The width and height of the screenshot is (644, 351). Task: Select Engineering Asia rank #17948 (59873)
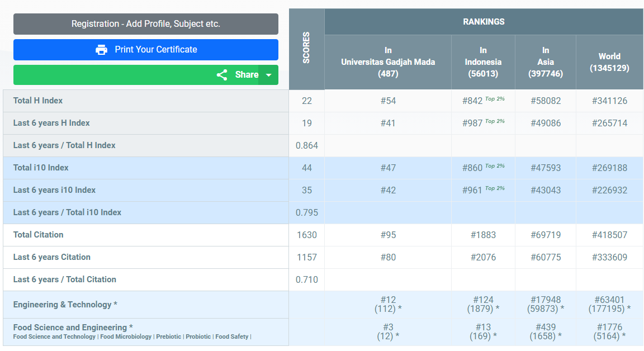pos(546,305)
